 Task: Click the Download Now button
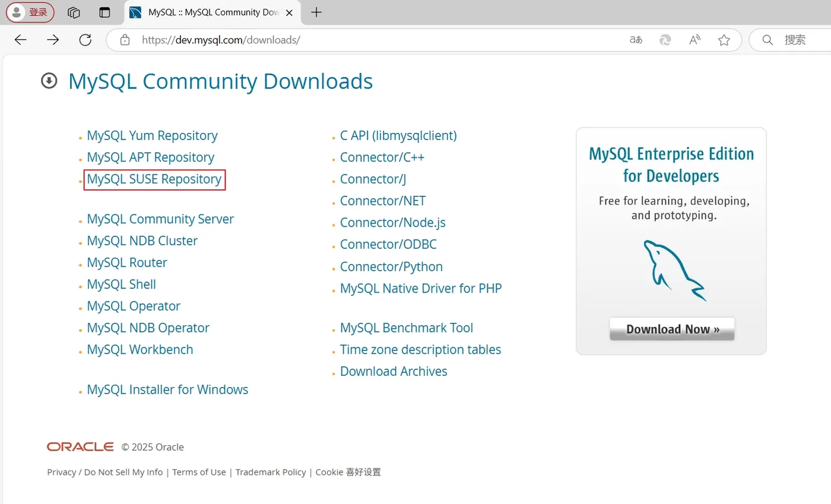672,329
